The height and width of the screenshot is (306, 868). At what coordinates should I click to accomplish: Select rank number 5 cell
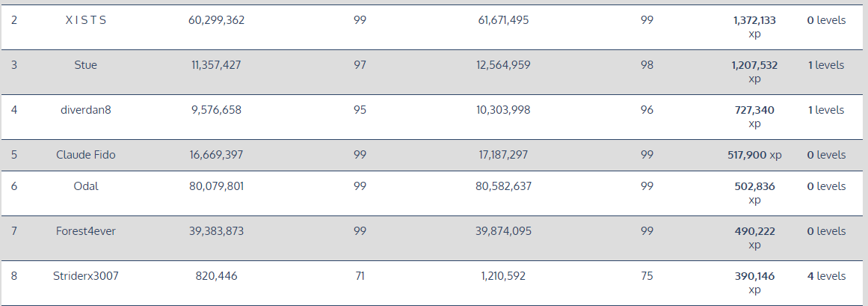click(x=14, y=155)
